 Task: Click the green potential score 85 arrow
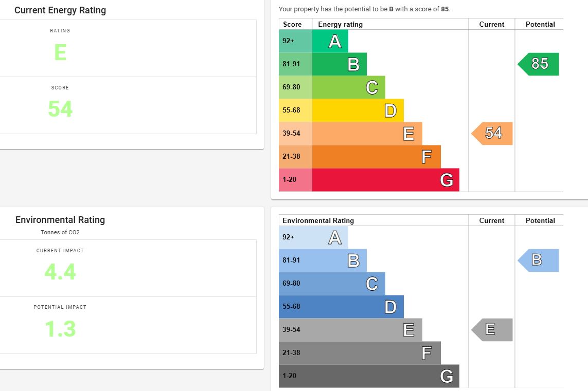click(539, 64)
